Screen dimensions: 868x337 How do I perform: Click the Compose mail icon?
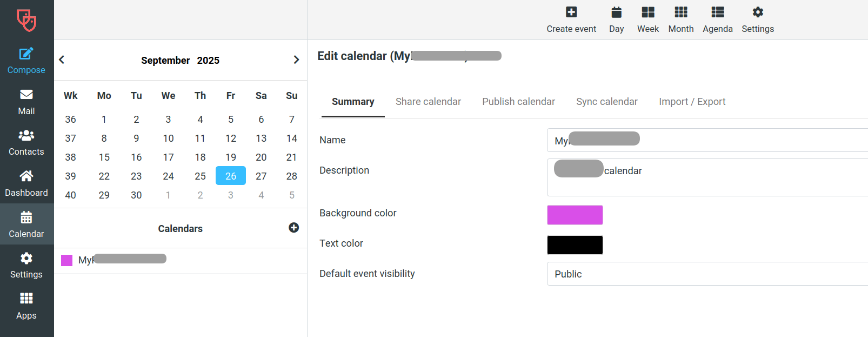pos(26,54)
